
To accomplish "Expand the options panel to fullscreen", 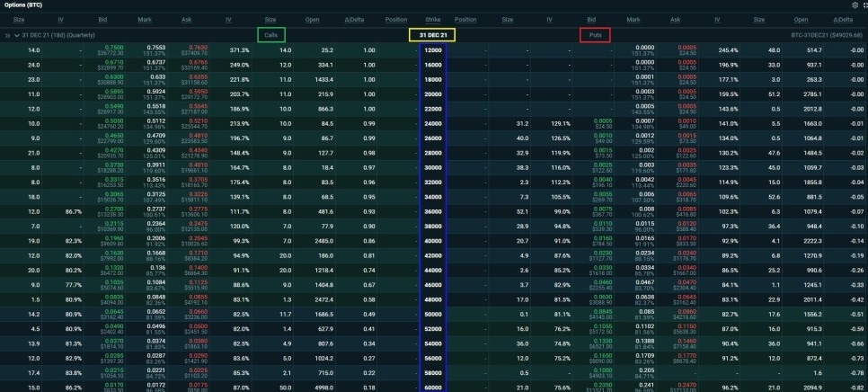I will coord(864,5).
